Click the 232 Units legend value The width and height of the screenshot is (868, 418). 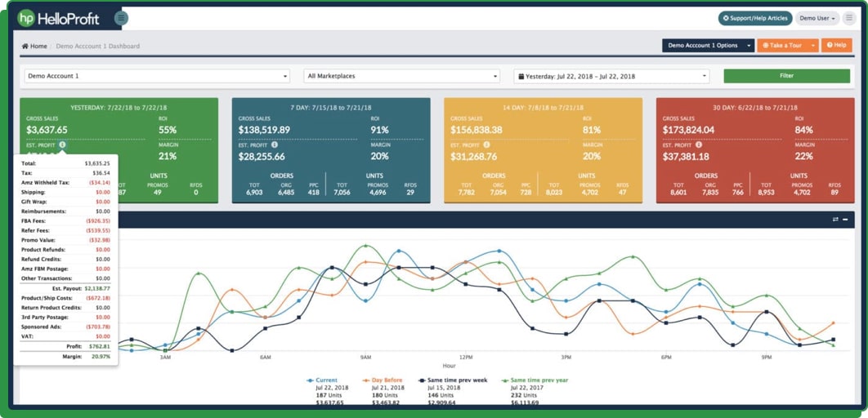(525, 395)
